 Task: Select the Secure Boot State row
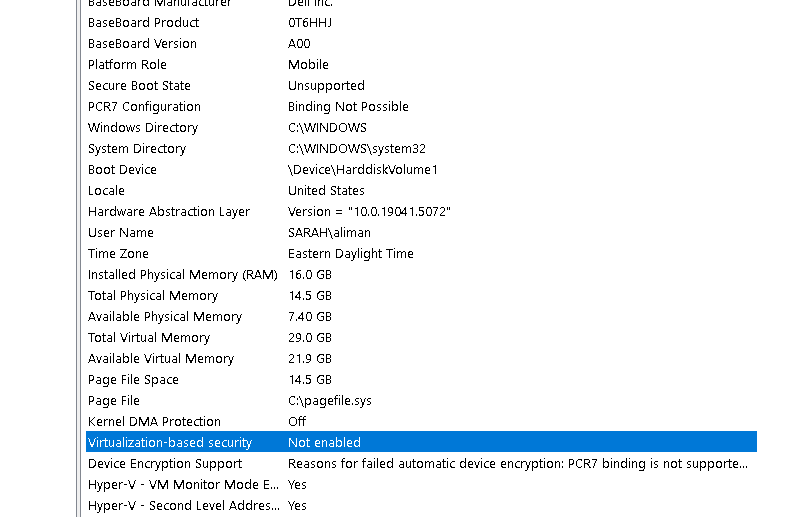tap(139, 85)
